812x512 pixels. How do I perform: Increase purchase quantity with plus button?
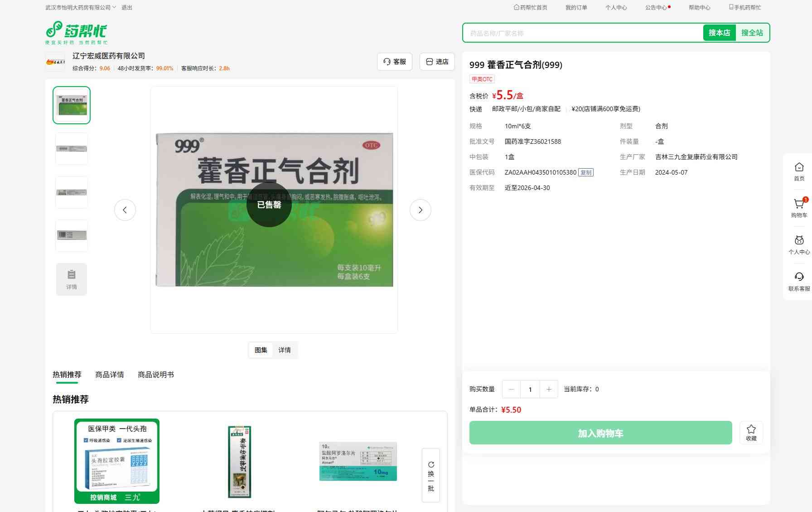[x=549, y=389]
